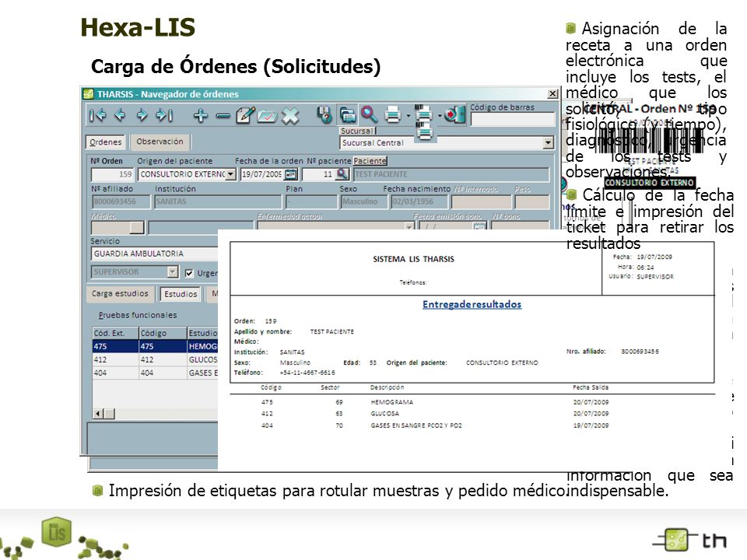Viewport: 747px width, 560px height.
Task: Select study row with code 475
Action: 155,346
